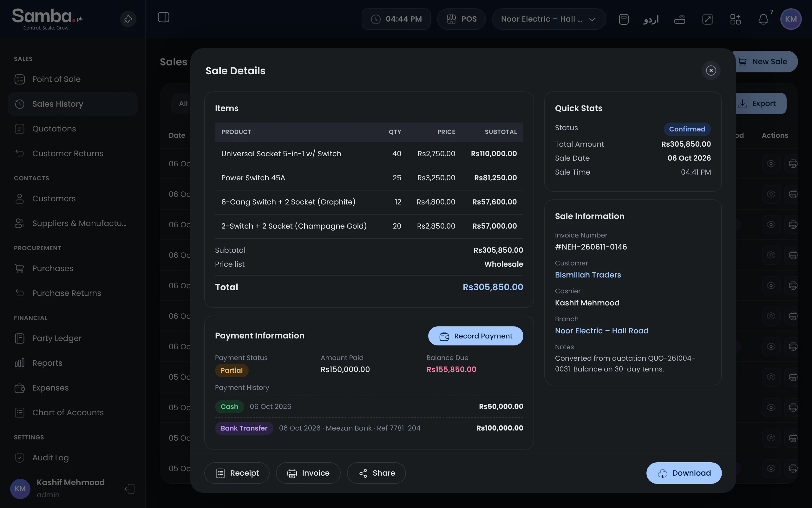Click the logout icon beside Kashif Mehmood
The height and width of the screenshot is (508, 812).
pos(129,489)
